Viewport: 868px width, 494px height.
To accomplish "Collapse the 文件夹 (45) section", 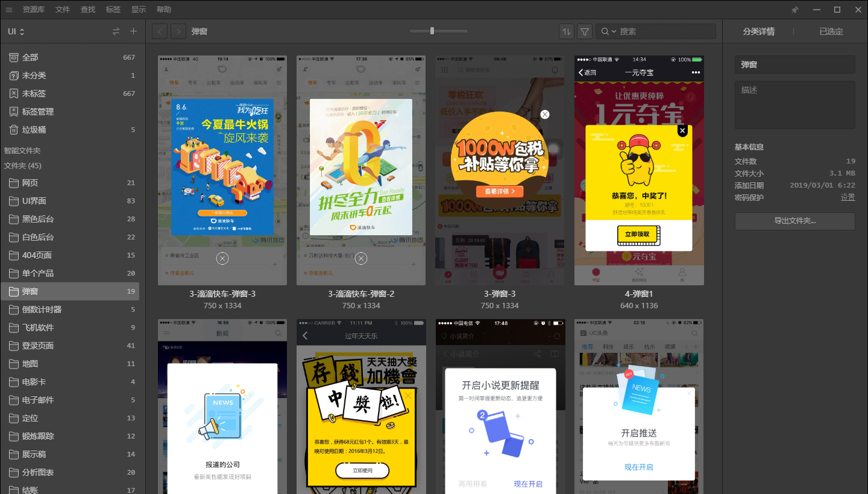I will click(x=23, y=166).
